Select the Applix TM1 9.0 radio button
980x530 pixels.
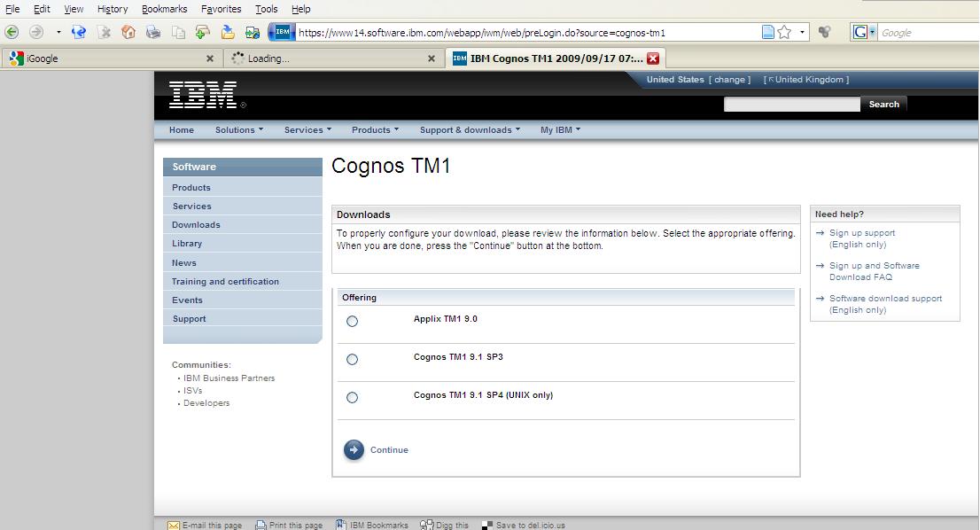click(353, 321)
